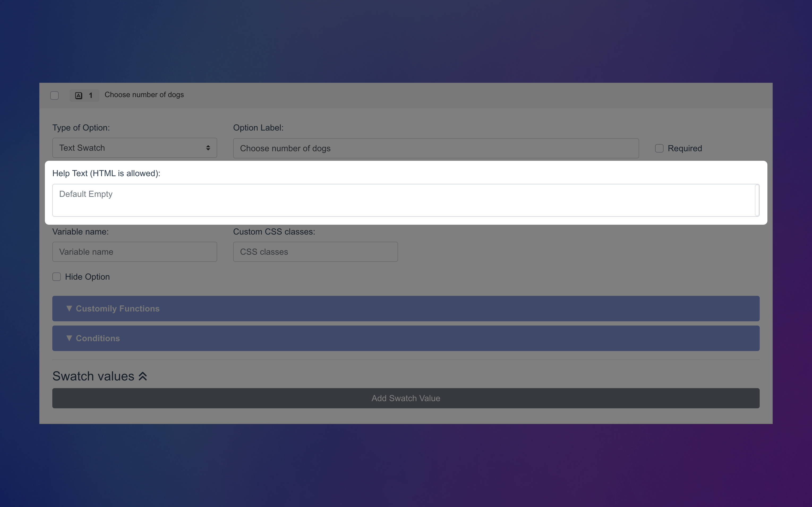This screenshot has height=507, width=812.
Task: Click the text swatch type icon badge
Action: click(79, 96)
